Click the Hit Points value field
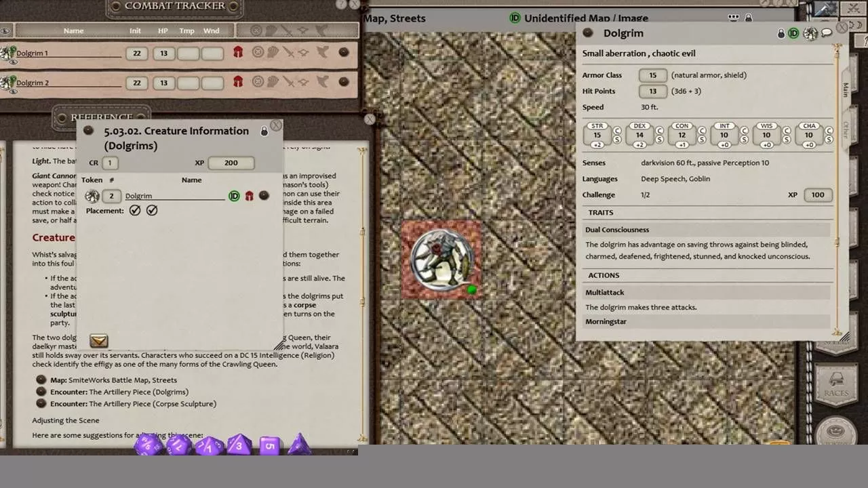 [x=653, y=91]
